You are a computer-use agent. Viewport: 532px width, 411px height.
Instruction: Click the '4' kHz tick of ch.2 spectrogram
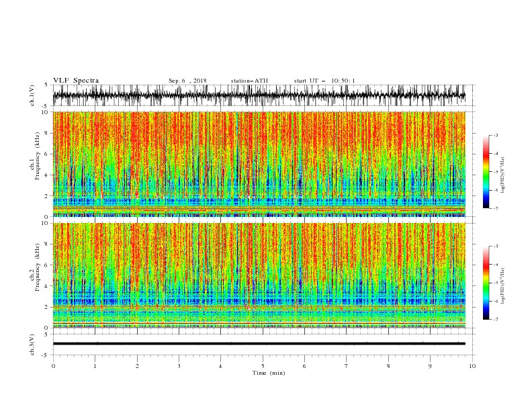pos(47,286)
